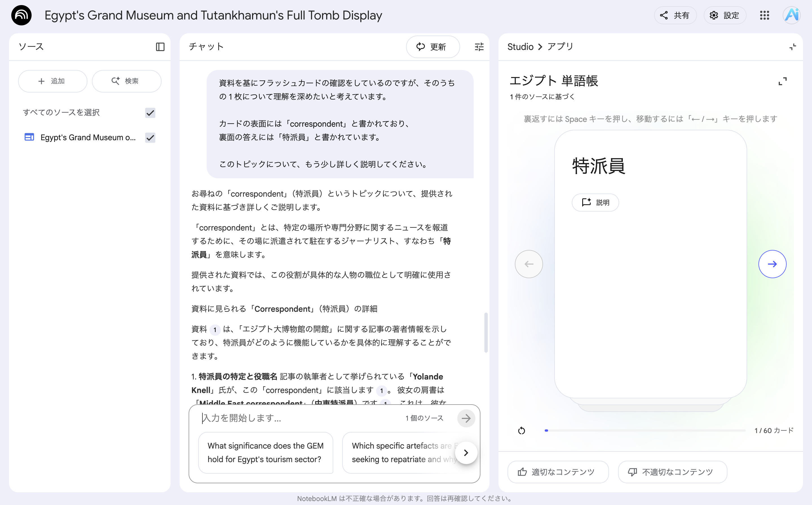
Task: Open the Google apps grid
Action: point(764,15)
